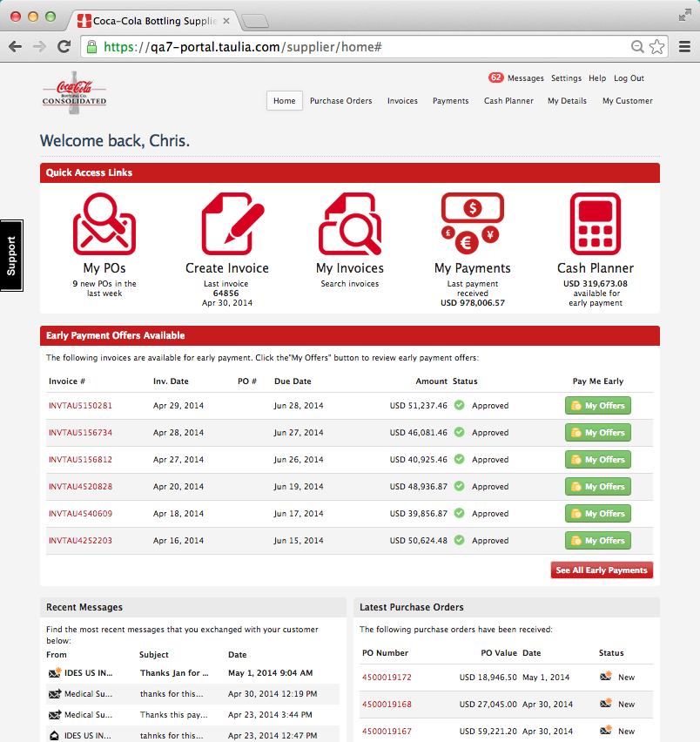This screenshot has width=700, height=742.
Task: Open My POs via the envelope magnifier icon
Action: 104,225
